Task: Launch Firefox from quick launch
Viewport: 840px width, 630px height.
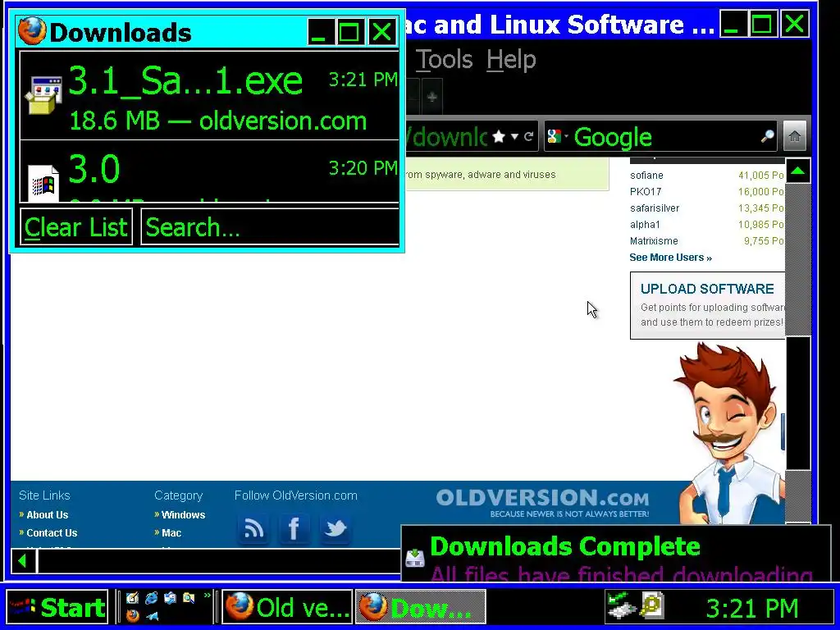Action: coord(132,615)
